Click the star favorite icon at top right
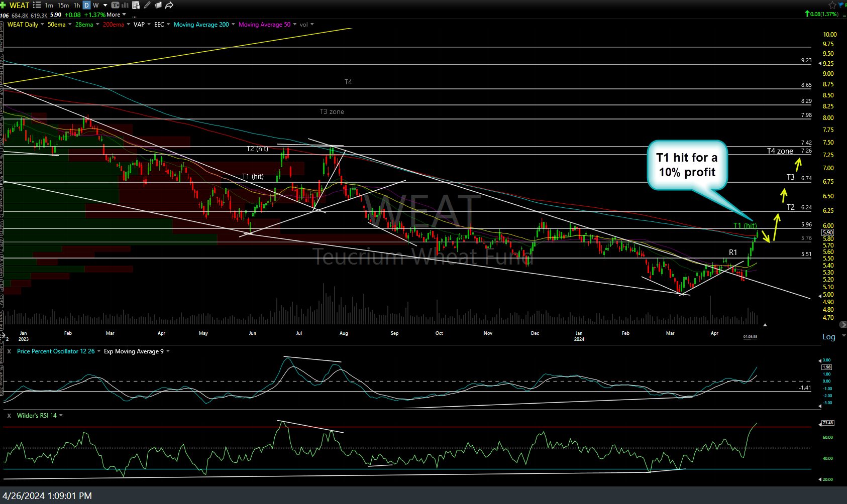847x504 pixels. coord(832,4)
